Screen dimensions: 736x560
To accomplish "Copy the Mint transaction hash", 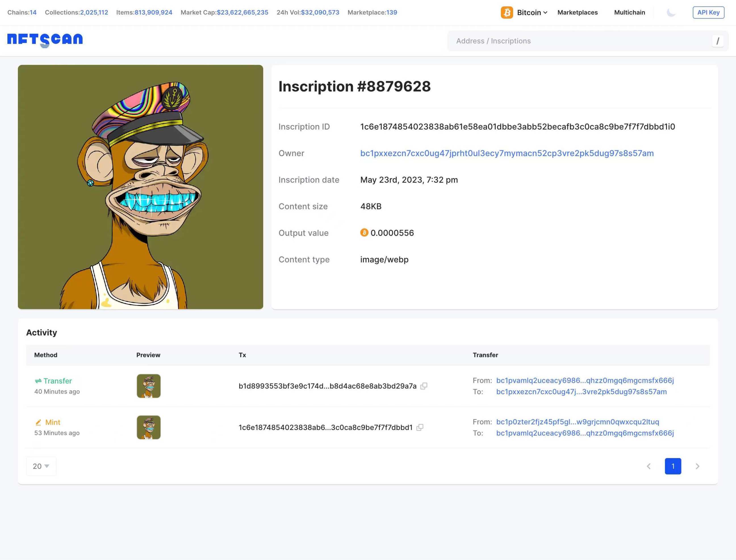I will 420,427.
